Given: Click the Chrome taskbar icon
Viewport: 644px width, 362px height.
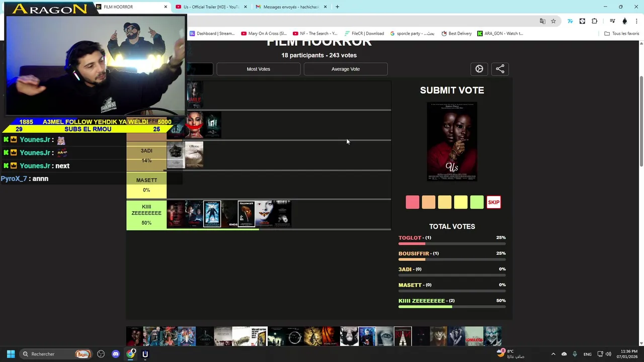Looking at the screenshot, I should click(x=131, y=354).
